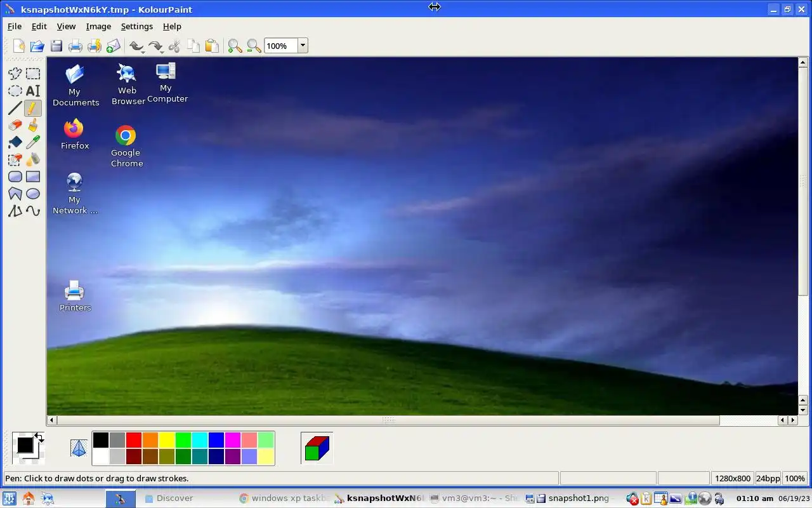Select the Rounded Rectangle tool
812x508 pixels.
pyautogui.click(x=15, y=177)
